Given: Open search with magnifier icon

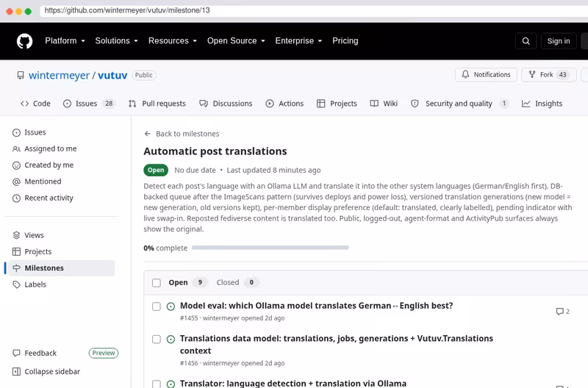Looking at the screenshot, I should click(526, 41).
